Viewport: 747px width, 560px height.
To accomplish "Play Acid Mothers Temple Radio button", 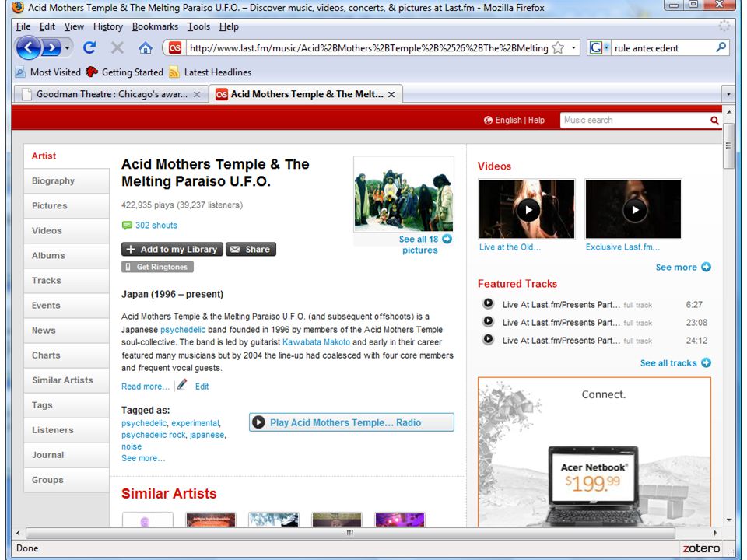I will point(352,422).
